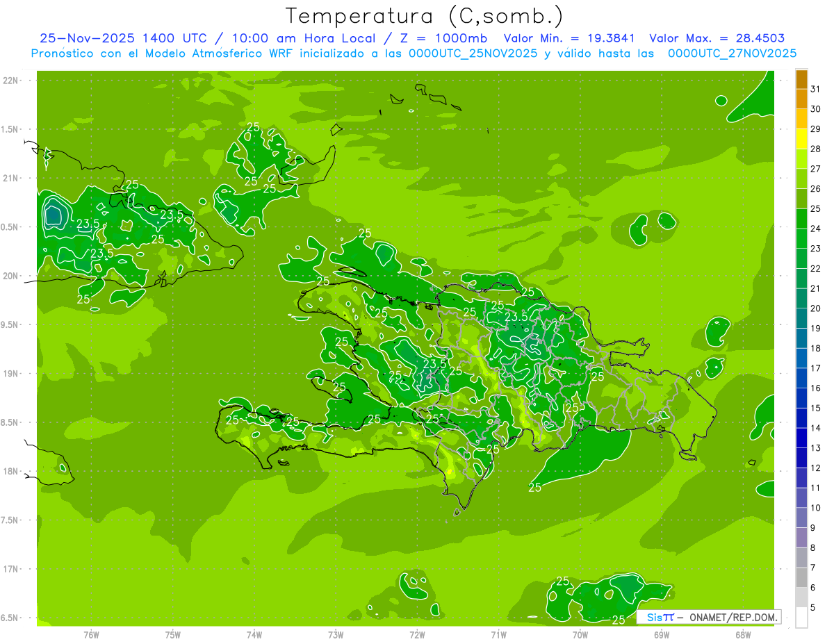Click the '17N' latitude axis label
Screen dimensions: 834x644
[10, 569]
